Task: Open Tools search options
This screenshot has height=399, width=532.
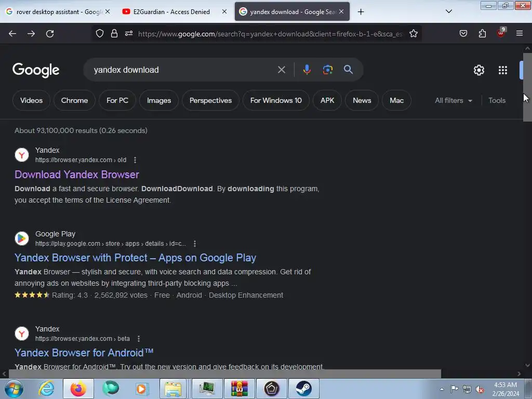Action: (497, 100)
